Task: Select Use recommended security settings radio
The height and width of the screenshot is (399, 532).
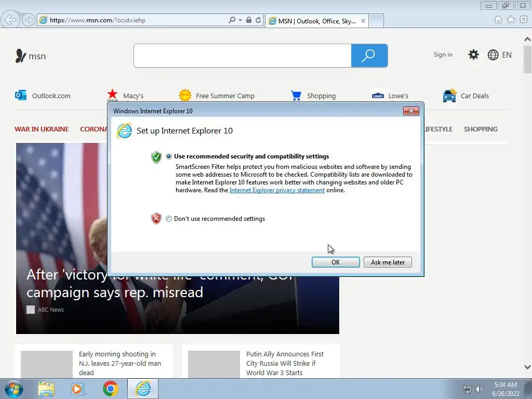Action: click(169, 156)
